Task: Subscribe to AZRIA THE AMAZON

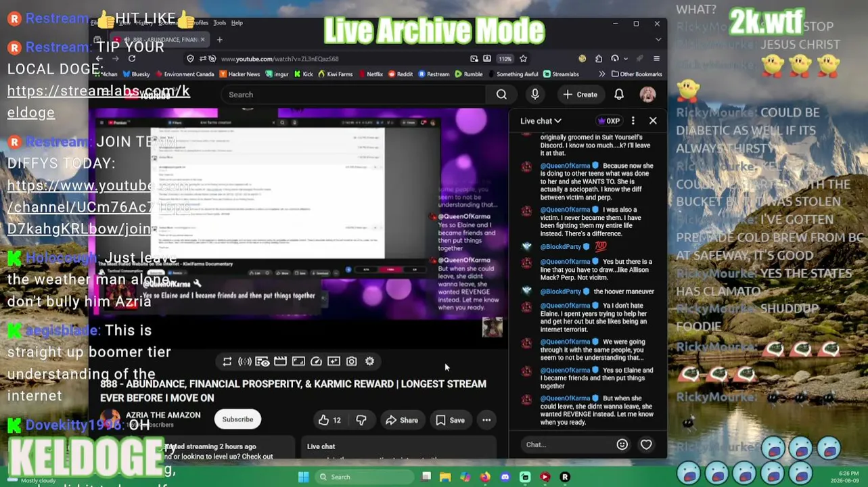Action: (237, 419)
